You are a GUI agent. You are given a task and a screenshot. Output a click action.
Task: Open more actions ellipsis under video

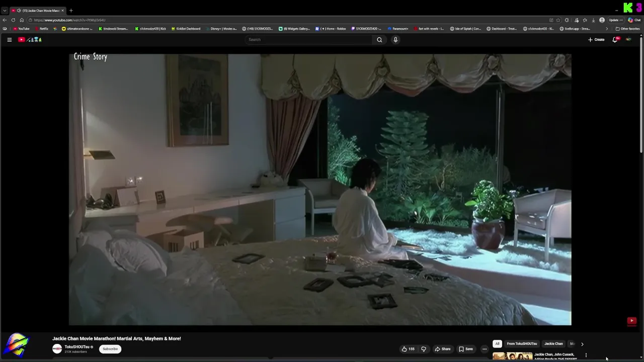tap(485, 349)
